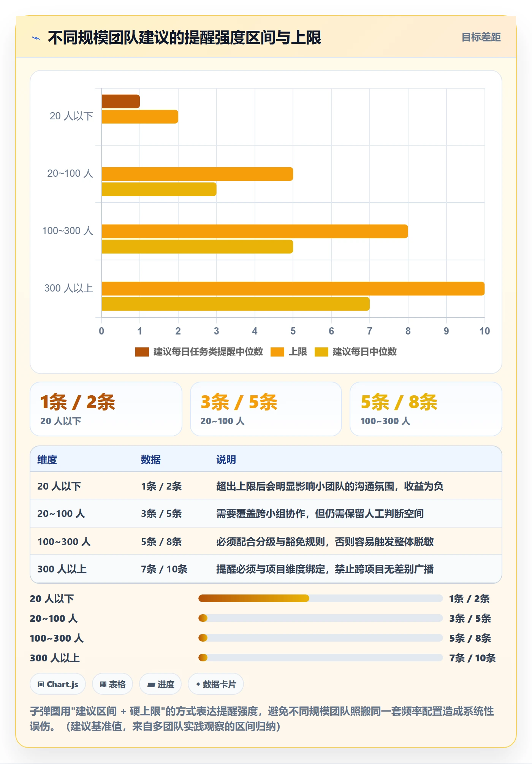Click the progress bar for 20~100 人
532x764 pixels.
pos(320,618)
